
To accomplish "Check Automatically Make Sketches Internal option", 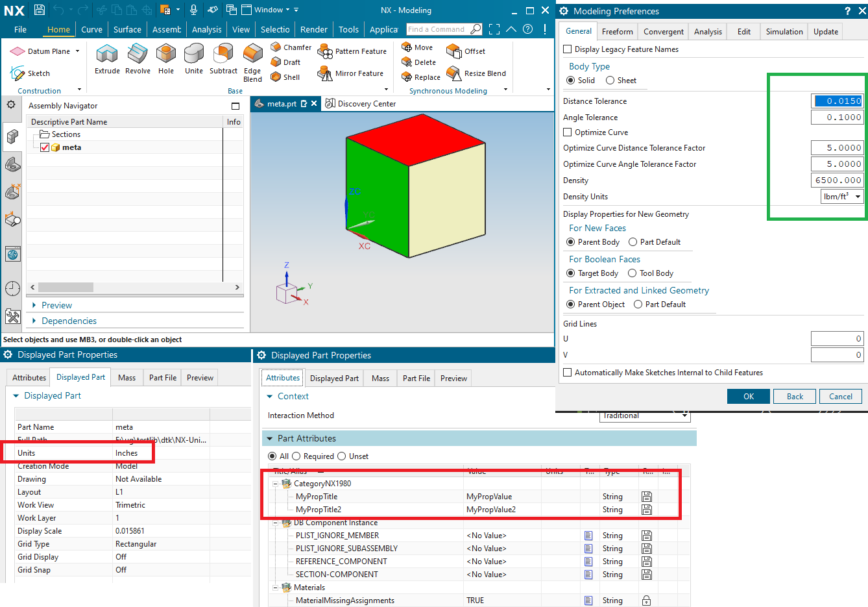I will pos(568,373).
